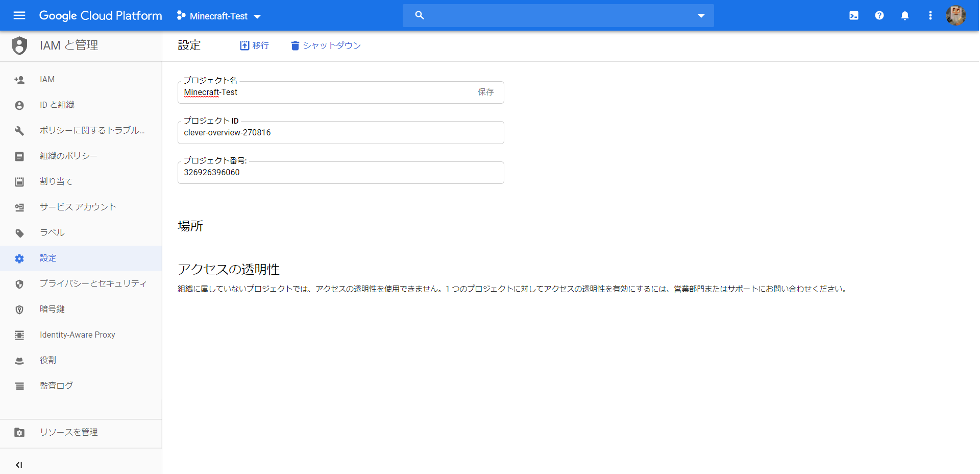The image size is (980, 474).
Task: Click the リソースを管理 icon at bottom sidebar
Action: (x=19, y=432)
